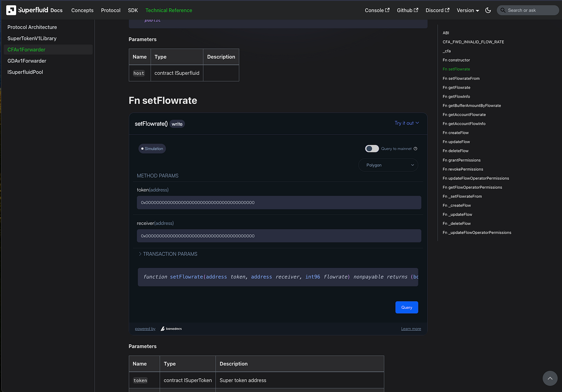Jump to Fn createFlow in the right outline
Viewport: 562px width, 392px height.
click(455, 132)
